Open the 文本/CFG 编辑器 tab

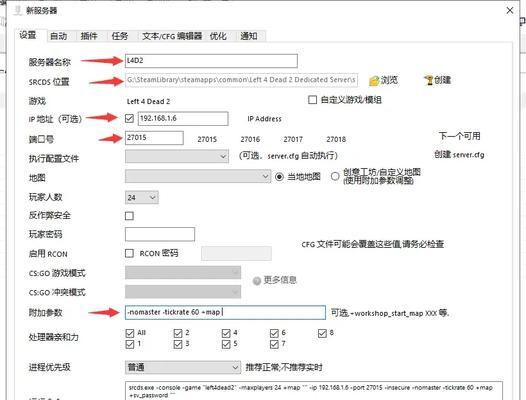pyautogui.click(x=172, y=36)
